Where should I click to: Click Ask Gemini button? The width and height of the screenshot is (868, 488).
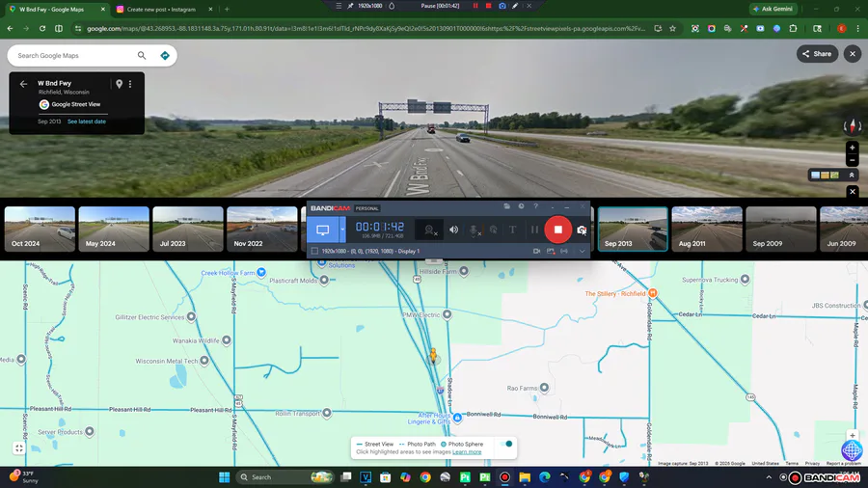point(773,9)
